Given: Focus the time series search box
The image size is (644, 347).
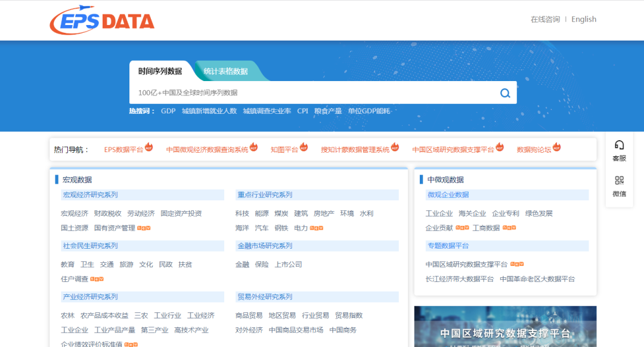Looking at the screenshot, I should coord(310,93).
